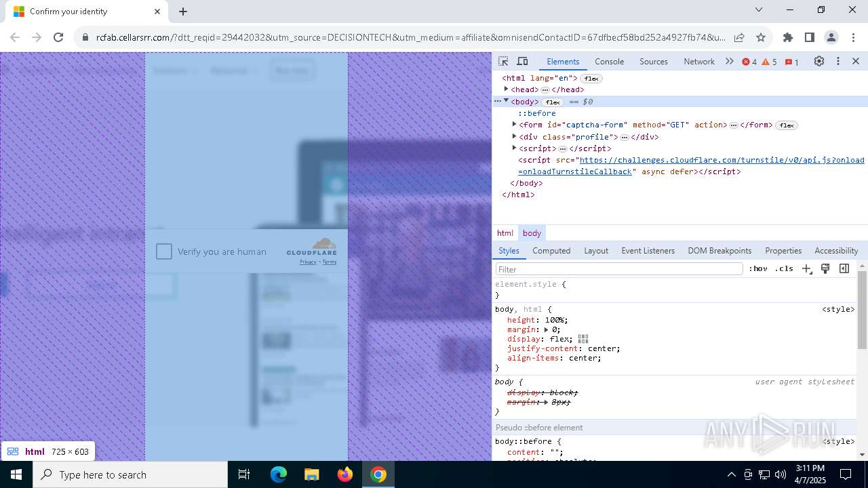
Task: Go back to previous page
Action: click(x=15, y=37)
